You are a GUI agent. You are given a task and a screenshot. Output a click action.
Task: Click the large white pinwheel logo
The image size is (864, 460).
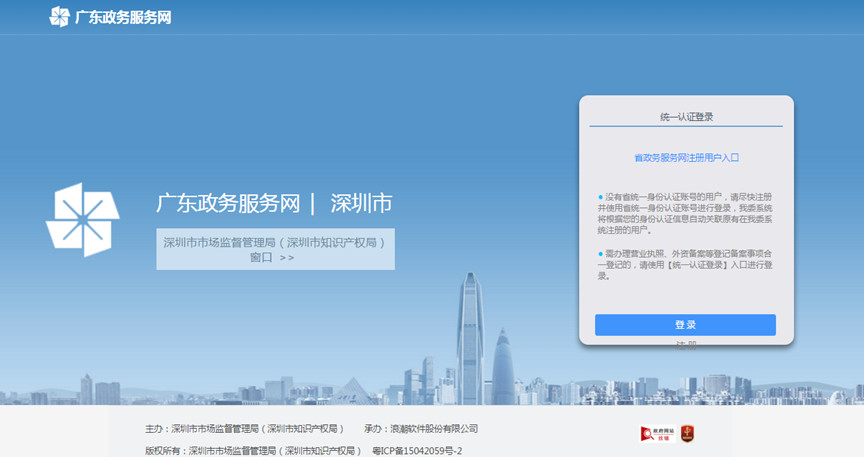[x=83, y=219]
